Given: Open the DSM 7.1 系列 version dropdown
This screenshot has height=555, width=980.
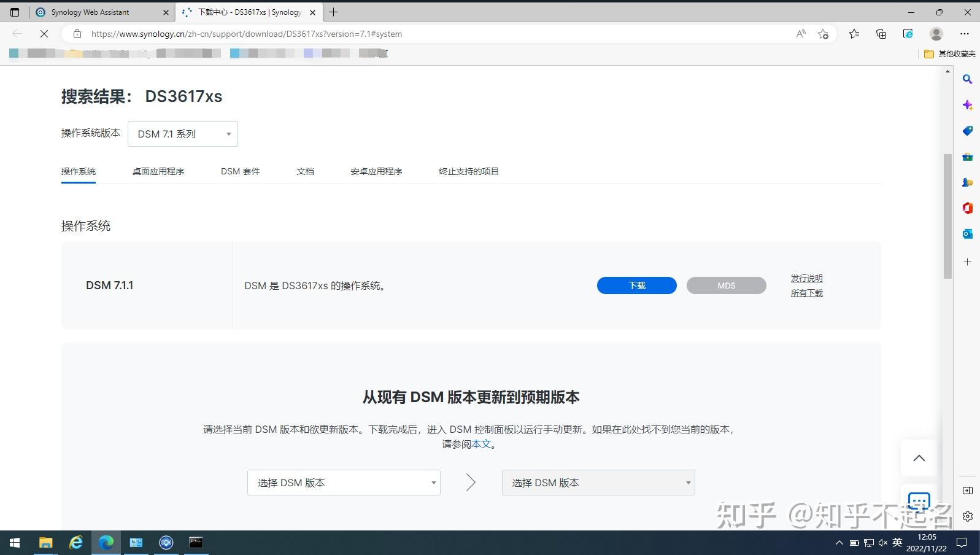Looking at the screenshot, I should pyautogui.click(x=183, y=134).
